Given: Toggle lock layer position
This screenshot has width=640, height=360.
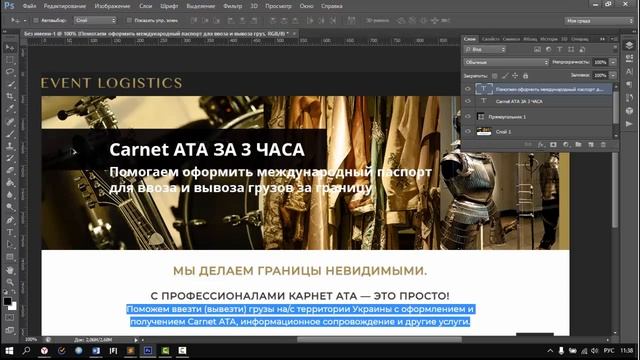Looking at the screenshot, I should click(515, 76).
